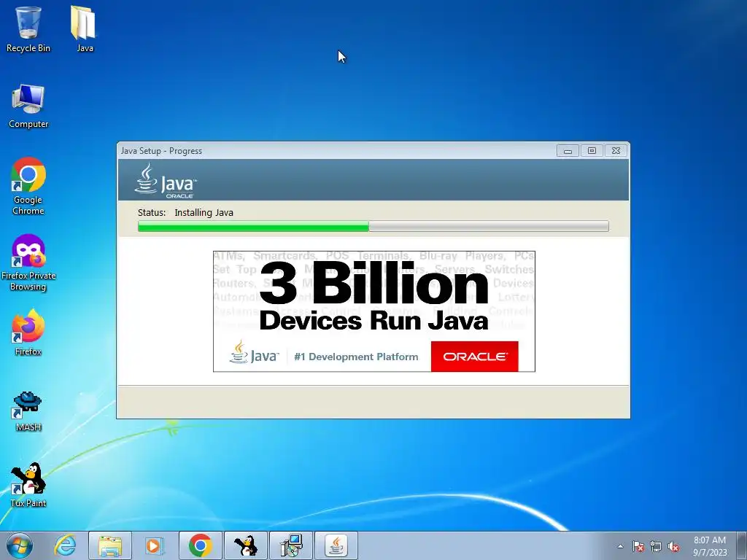Open Windows Explorer from the taskbar
Image resolution: width=747 pixels, height=560 pixels.
[110, 545]
